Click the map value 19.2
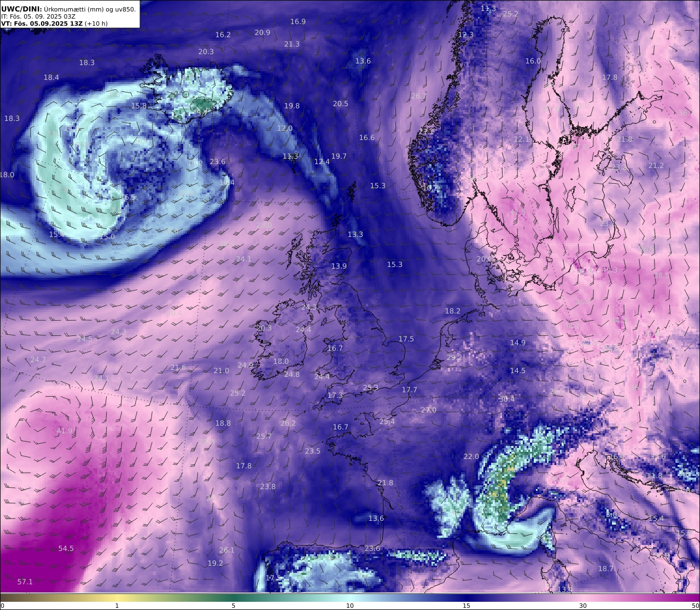This screenshot has height=610, width=700. [215, 563]
